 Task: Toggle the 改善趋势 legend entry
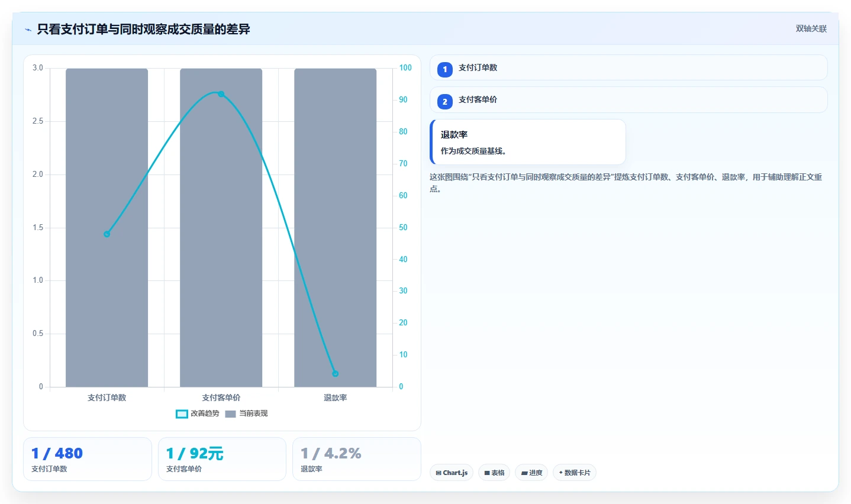(198, 413)
